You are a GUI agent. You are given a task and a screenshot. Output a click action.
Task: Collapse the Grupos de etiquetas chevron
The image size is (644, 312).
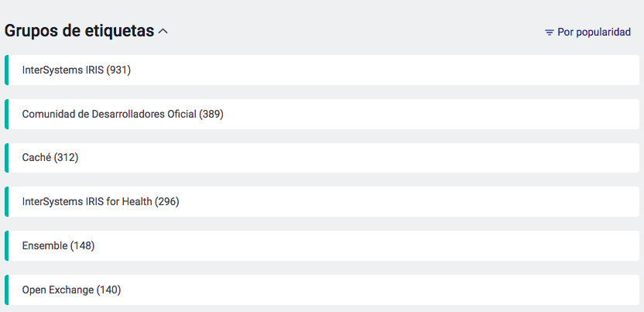pyautogui.click(x=163, y=32)
